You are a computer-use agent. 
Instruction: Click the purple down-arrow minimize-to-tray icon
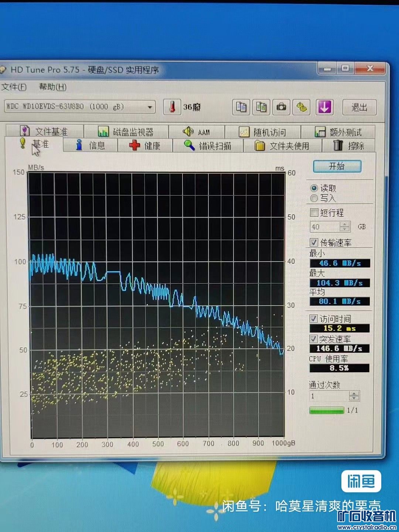(324, 107)
